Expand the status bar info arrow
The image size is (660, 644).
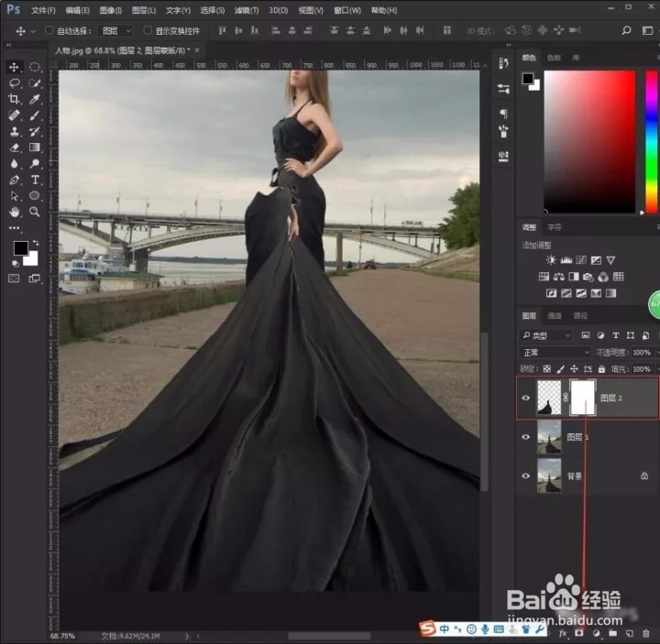coord(187,636)
